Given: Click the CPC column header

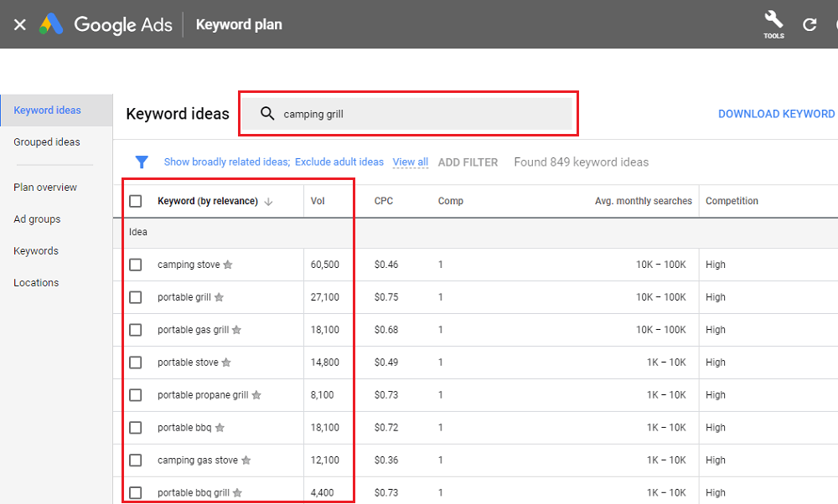Looking at the screenshot, I should 384,201.
